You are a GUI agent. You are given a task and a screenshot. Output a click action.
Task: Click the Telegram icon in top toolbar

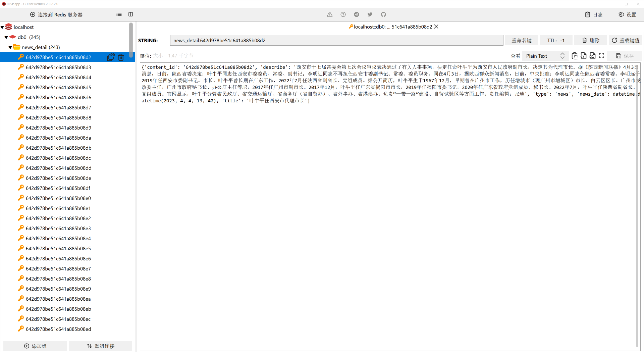(x=357, y=14)
